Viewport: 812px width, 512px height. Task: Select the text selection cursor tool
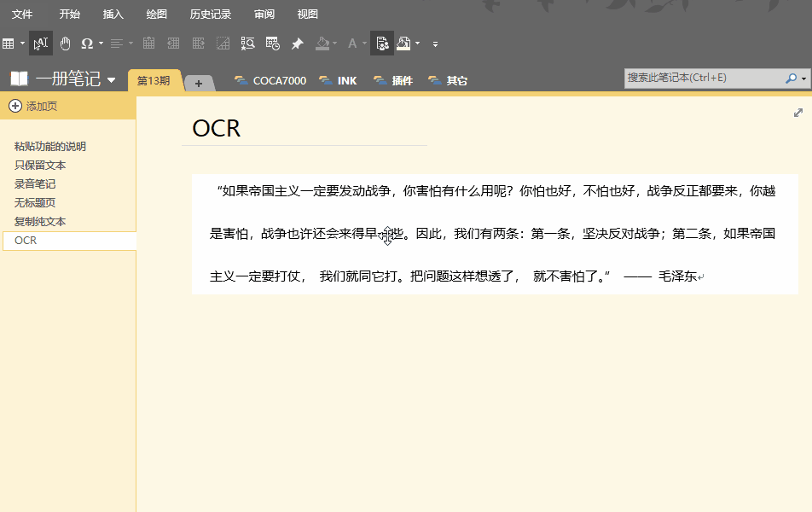(x=40, y=44)
